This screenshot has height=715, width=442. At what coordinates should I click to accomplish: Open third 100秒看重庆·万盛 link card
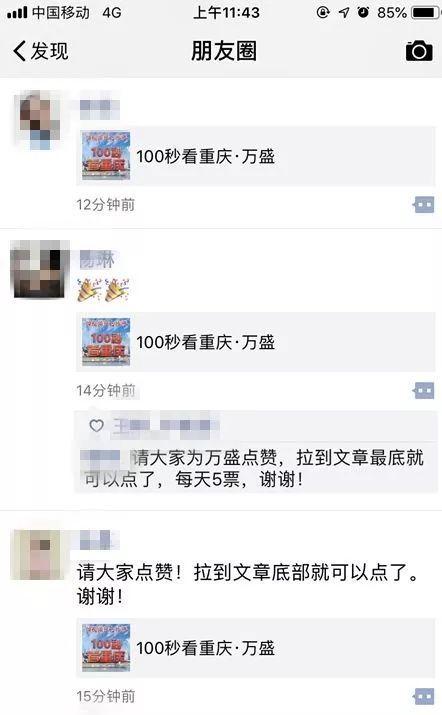point(255,648)
